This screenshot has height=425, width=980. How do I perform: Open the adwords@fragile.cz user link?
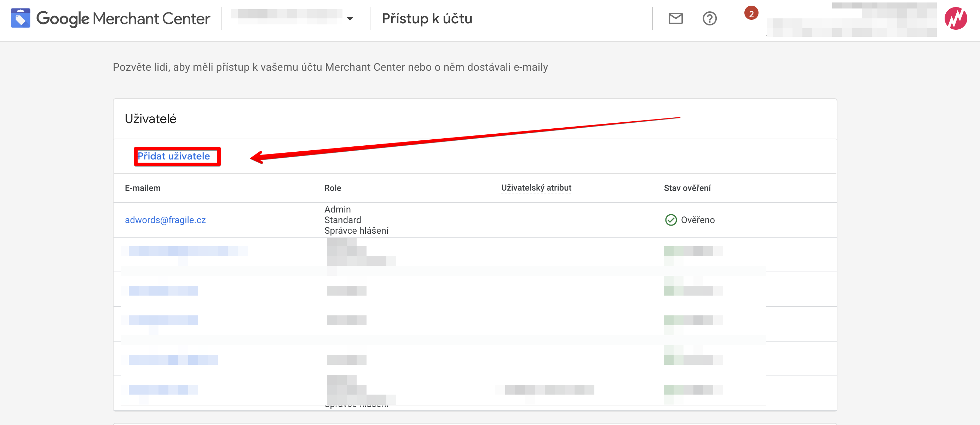[165, 220]
